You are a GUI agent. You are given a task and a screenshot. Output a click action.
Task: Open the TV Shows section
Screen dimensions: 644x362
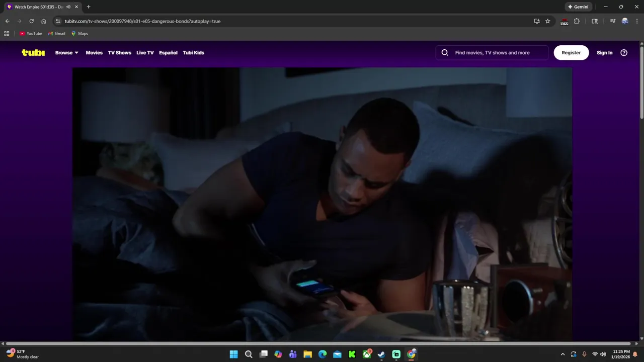(119, 53)
